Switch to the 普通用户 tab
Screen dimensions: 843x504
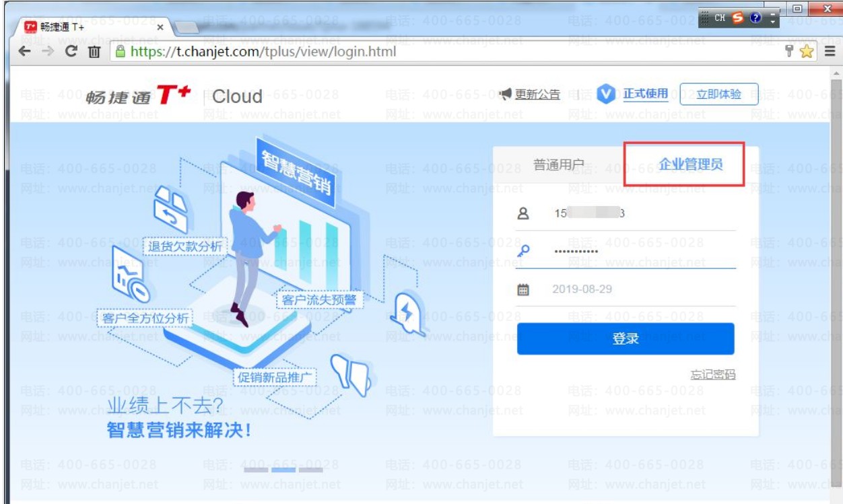(559, 165)
